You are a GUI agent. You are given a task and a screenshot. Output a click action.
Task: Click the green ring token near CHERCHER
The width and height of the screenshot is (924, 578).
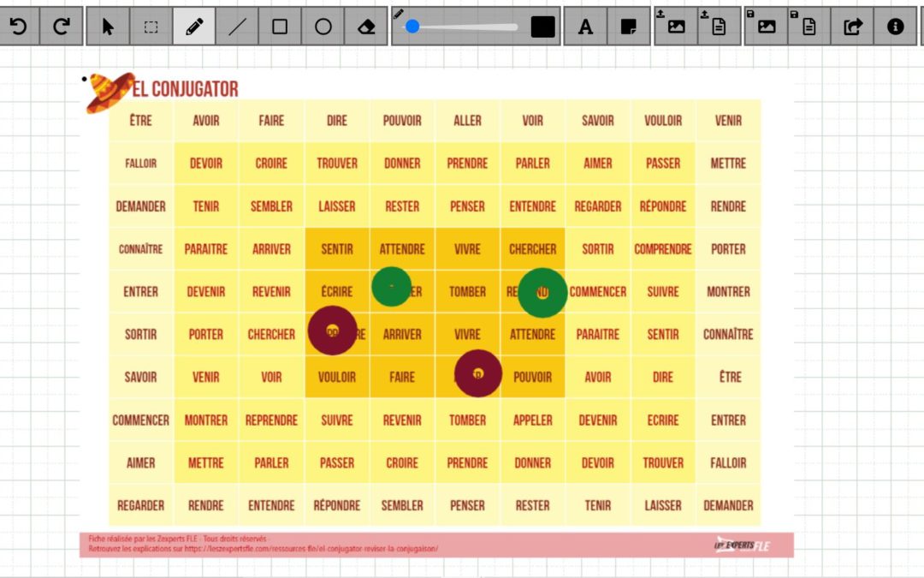(542, 292)
